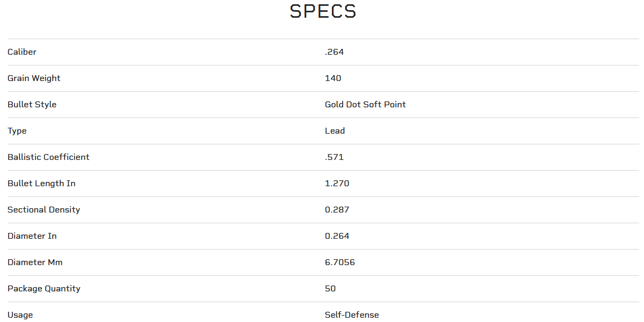Select the .571 ballistic coefficient value
This screenshot has height=322, width=644.
334,157
